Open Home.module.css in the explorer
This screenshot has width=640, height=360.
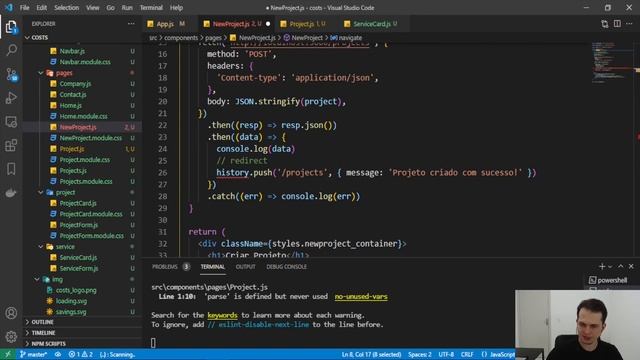[83, 116]
